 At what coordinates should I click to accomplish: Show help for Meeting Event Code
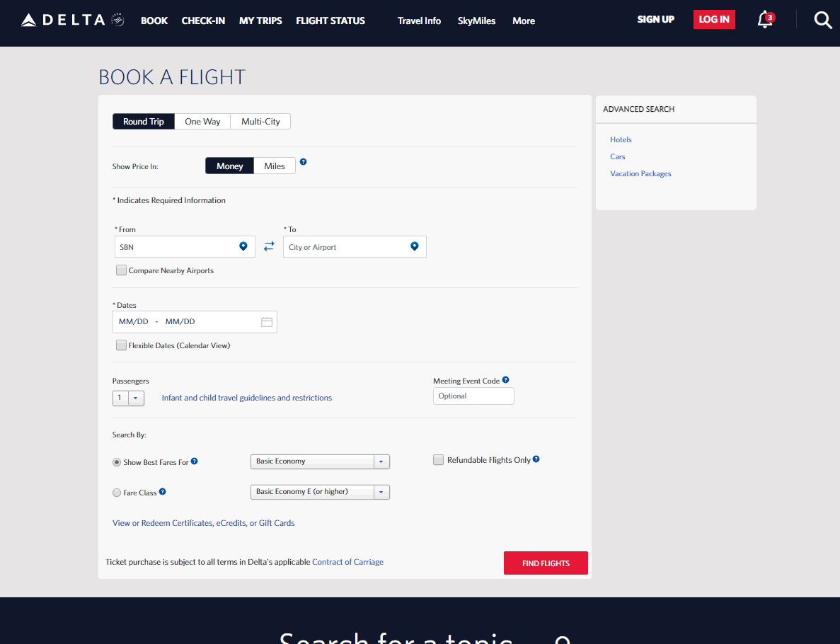coord(506,380)
